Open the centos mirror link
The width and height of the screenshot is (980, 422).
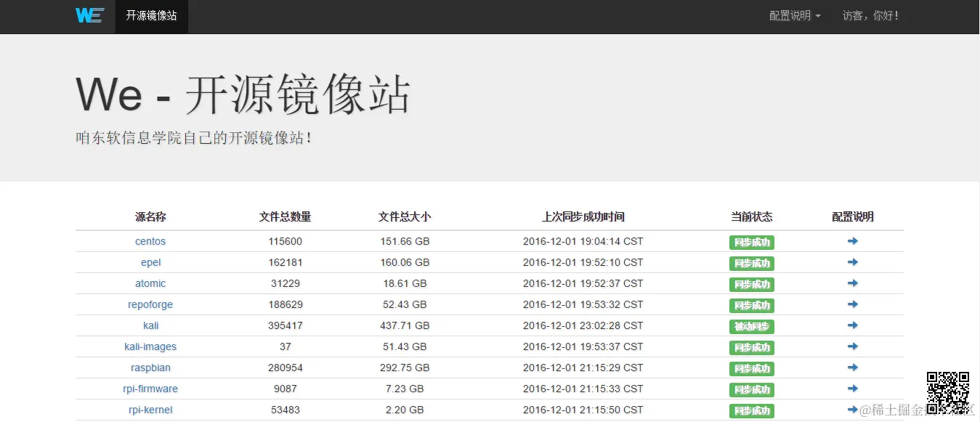coord(150,241)
